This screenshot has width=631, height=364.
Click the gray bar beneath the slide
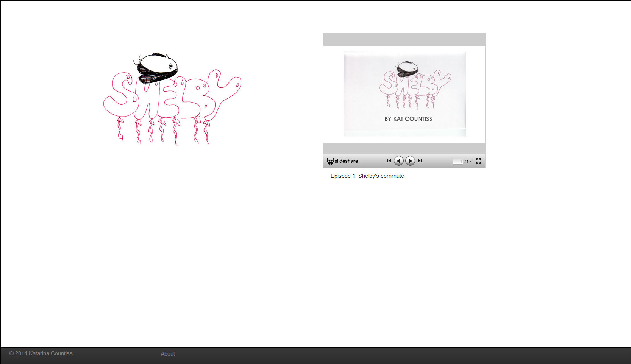pos(404,148)
